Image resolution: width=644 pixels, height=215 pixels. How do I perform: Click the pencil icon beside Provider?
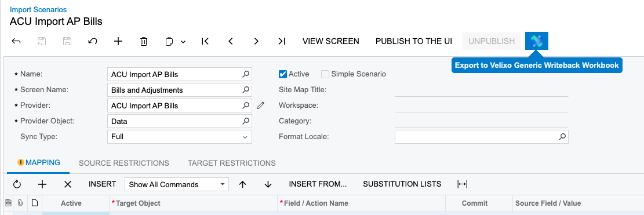point(260,106)
